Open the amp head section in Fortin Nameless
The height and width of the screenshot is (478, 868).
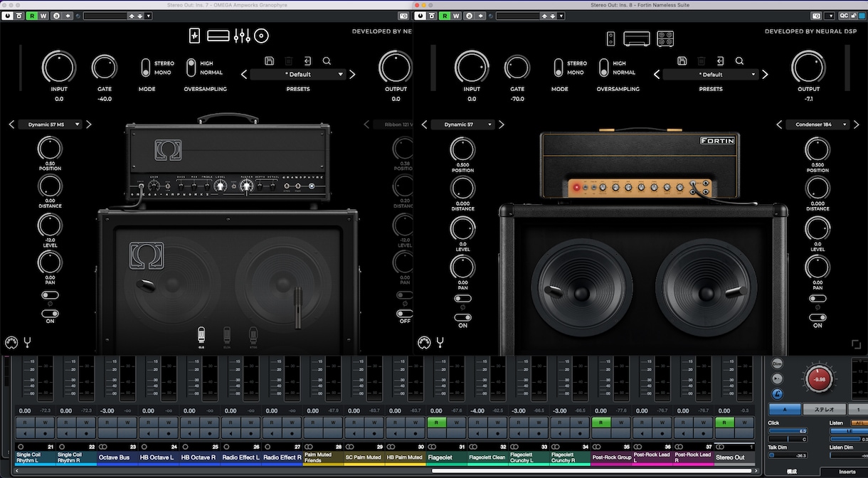pyautogui.click(x=637, y=38)
